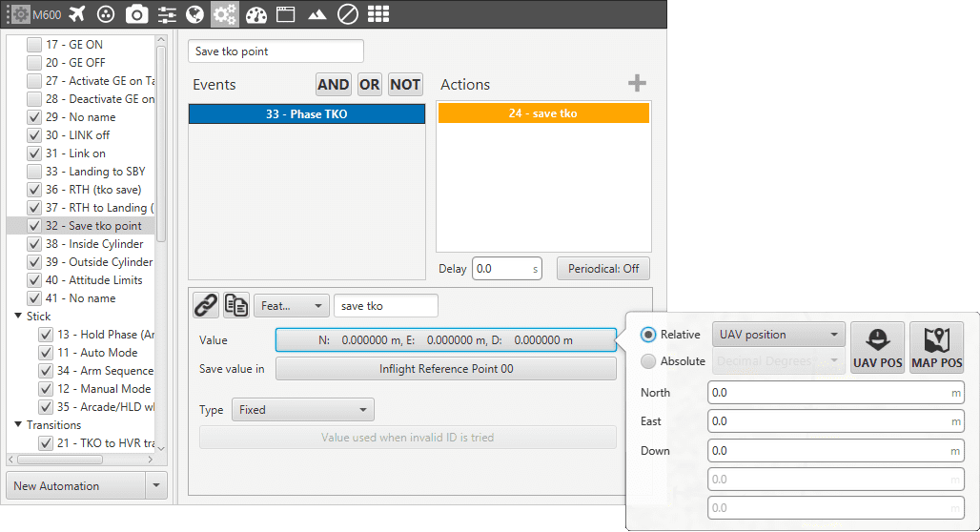Open the three-dot circle toolbar icon
The height and width of the screenshot is (532, 980).
point(106,13)
